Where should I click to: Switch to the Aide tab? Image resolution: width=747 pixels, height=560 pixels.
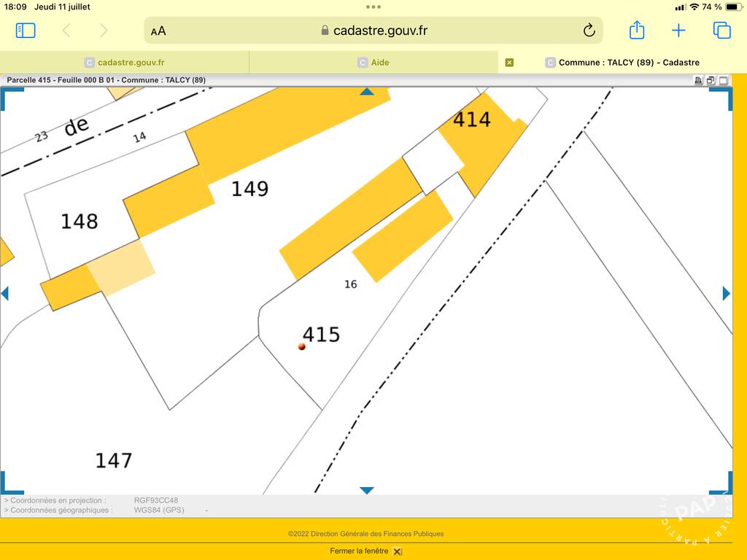click(373, 63)
